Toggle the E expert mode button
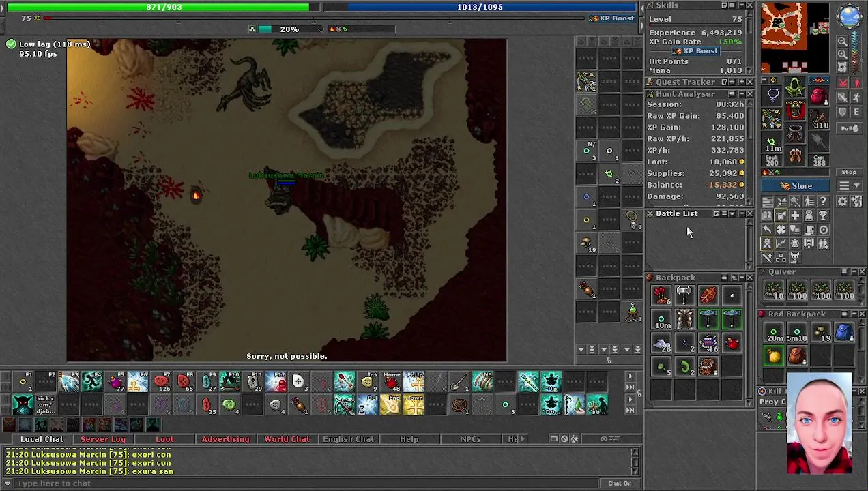868x491 pixels. click(856, 112)
